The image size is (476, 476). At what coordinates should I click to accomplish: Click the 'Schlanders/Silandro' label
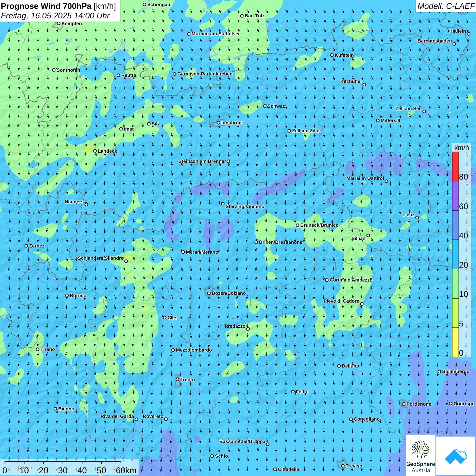pyautogui.click(x=101, y=258)
